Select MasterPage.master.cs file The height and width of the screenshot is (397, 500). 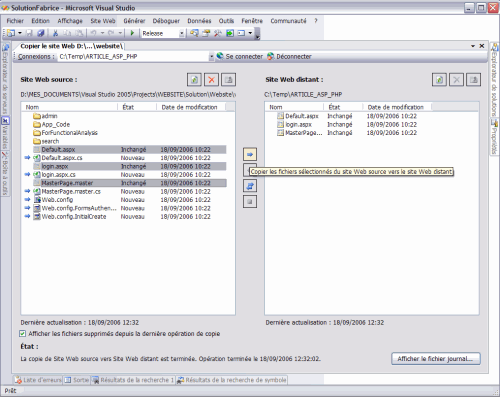pos(67,191)
